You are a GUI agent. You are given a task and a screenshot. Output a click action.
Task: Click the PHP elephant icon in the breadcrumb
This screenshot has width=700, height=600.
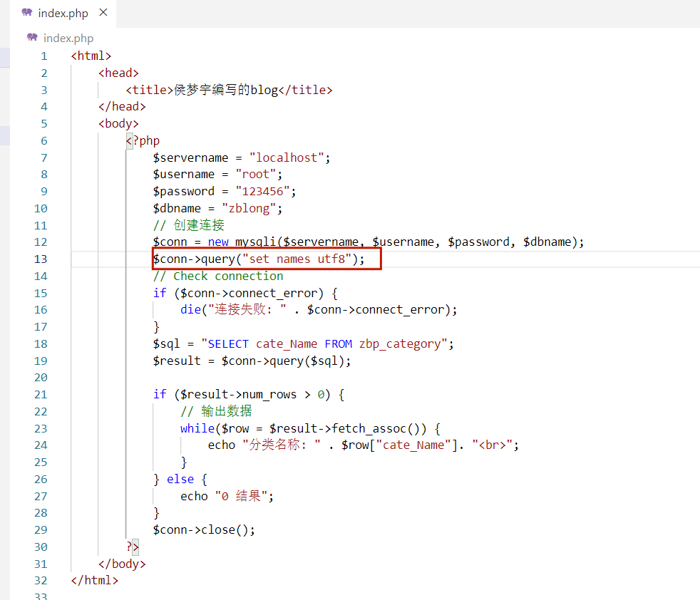point(32,38)
